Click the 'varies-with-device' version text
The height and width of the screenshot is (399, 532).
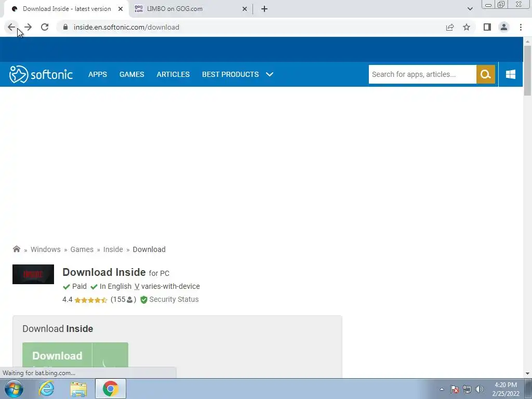(x=170, y=286)
